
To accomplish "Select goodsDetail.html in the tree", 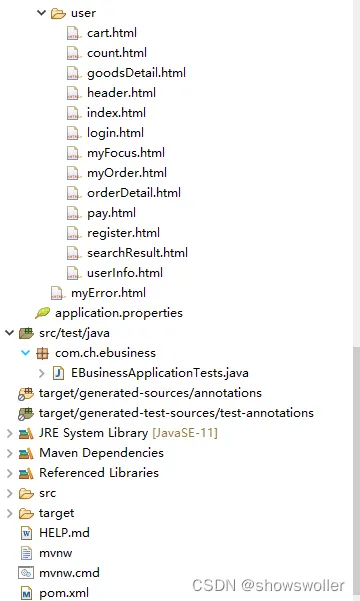I will [136, 73].
